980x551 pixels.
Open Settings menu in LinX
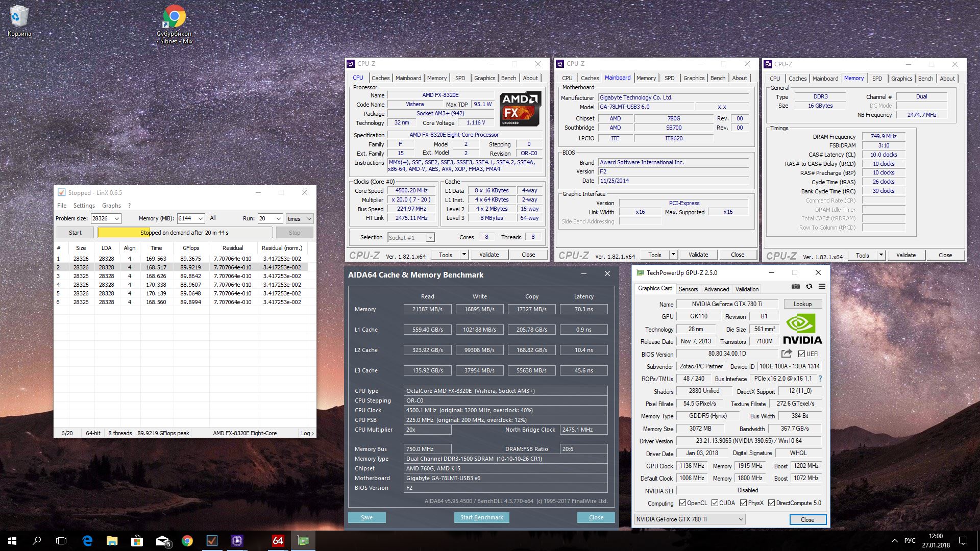pos(84,206)
